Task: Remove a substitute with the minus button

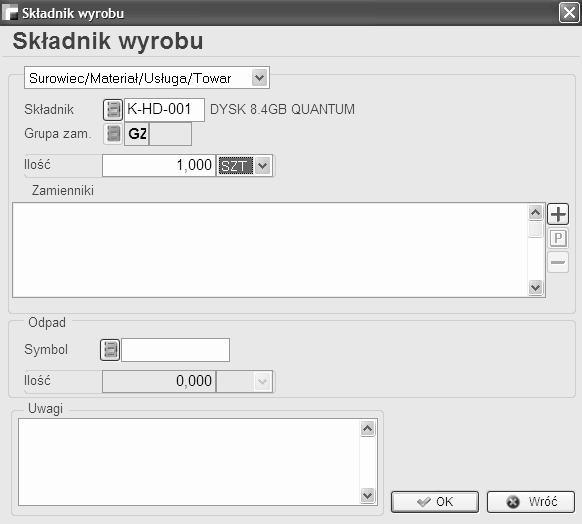Action: [558, 262]
